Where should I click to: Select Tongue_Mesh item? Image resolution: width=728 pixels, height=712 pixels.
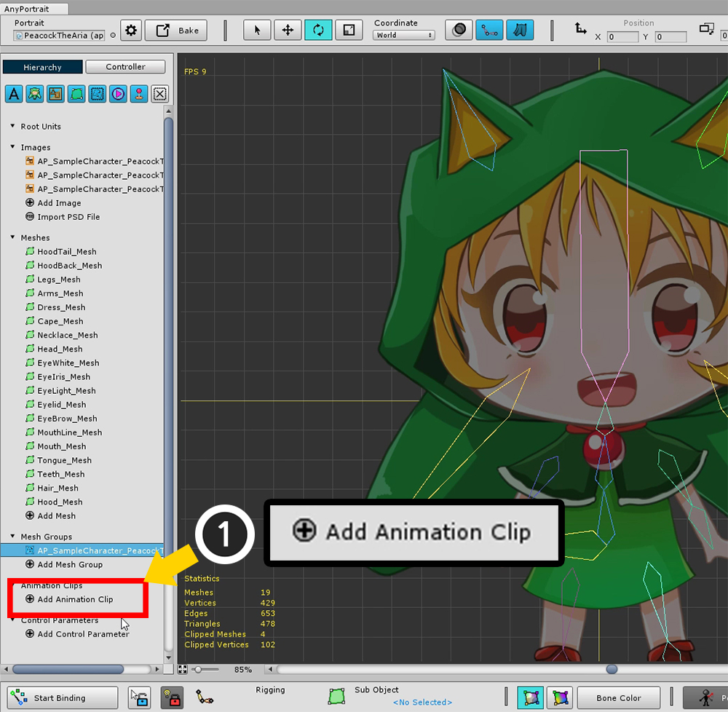tap(58, 460)
